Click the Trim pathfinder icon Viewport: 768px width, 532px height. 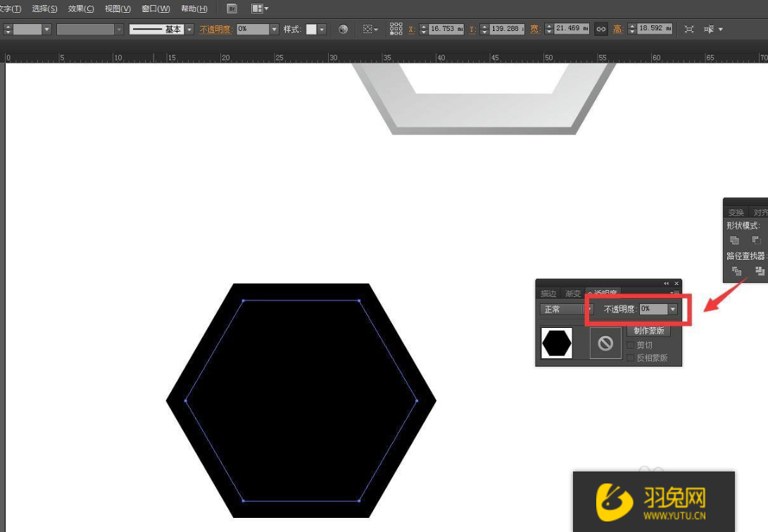pos(760,271)
